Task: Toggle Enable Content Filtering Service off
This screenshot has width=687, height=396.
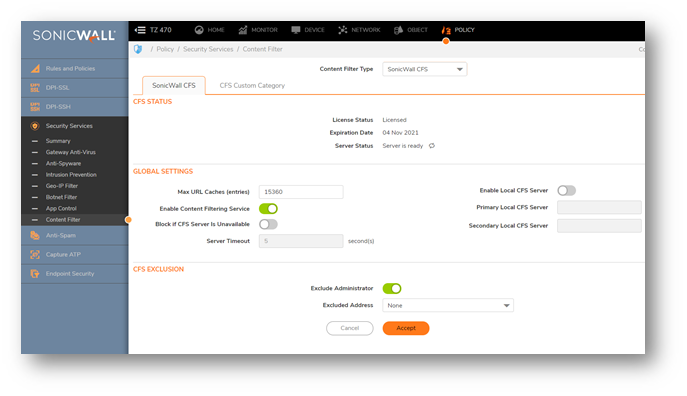Action: 268,209
